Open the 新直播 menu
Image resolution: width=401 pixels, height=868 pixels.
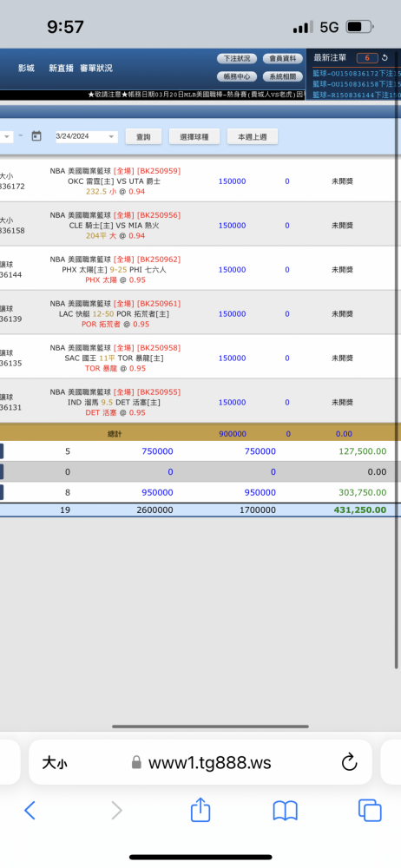pos(61,68)
